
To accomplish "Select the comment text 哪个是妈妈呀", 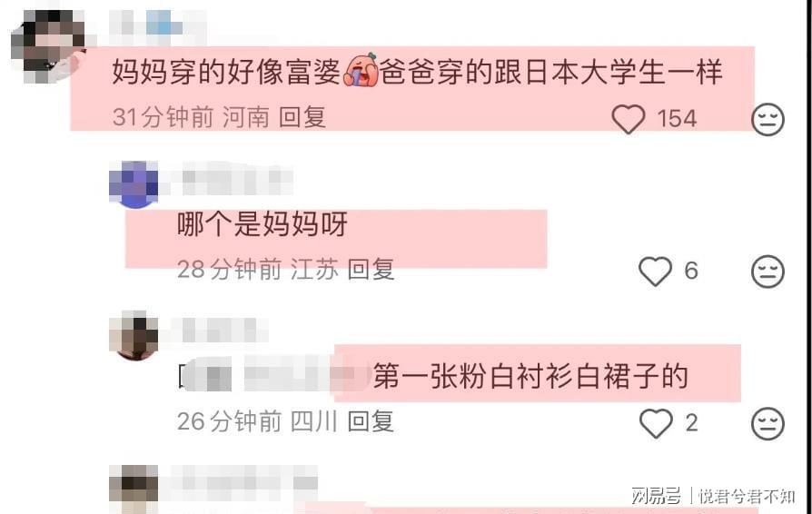I will pyautogui.click(x=262, y=224).
